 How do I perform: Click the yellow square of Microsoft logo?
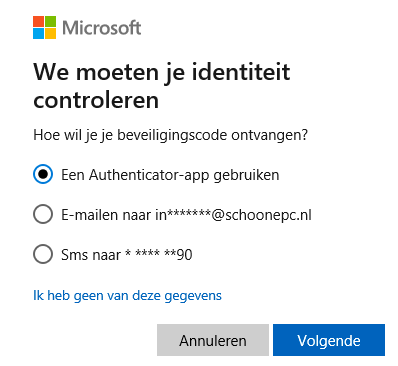[x=50, y=33]
